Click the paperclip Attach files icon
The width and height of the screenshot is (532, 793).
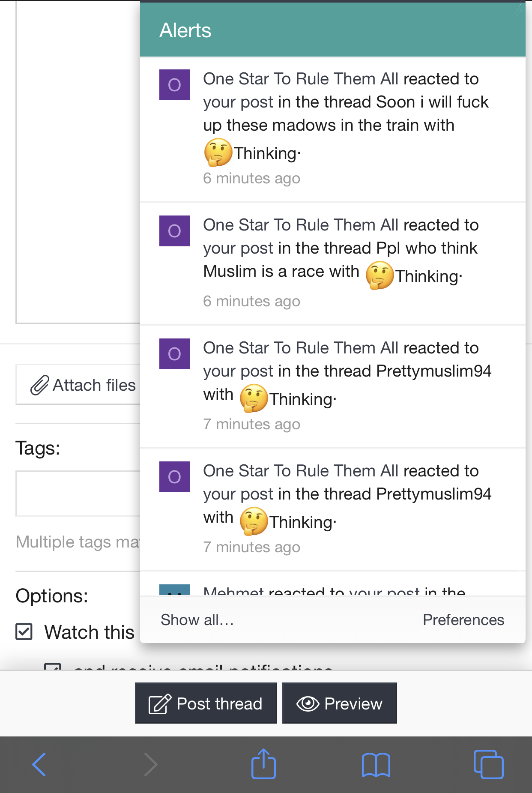[39, 385]
